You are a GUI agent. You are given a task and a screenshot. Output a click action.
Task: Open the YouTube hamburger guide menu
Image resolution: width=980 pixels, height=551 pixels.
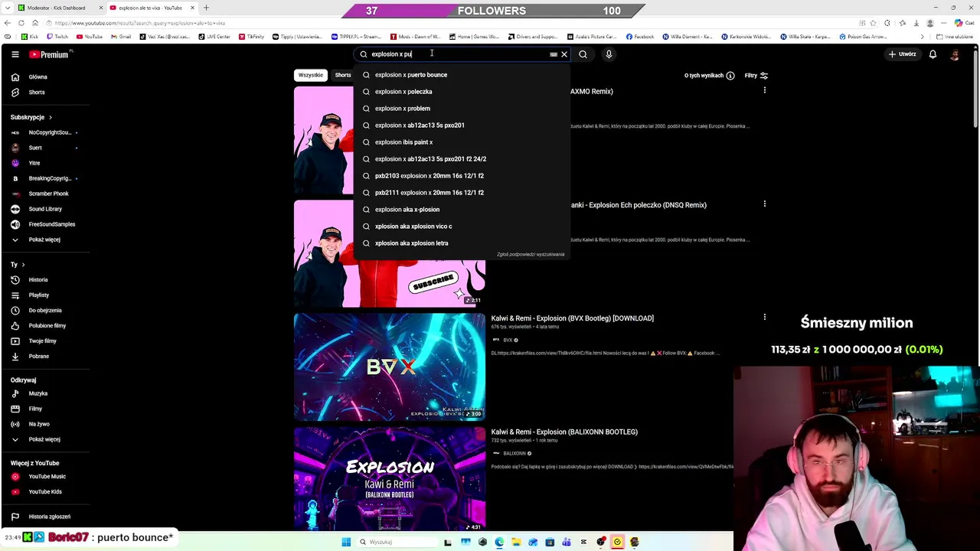(15, 54)
